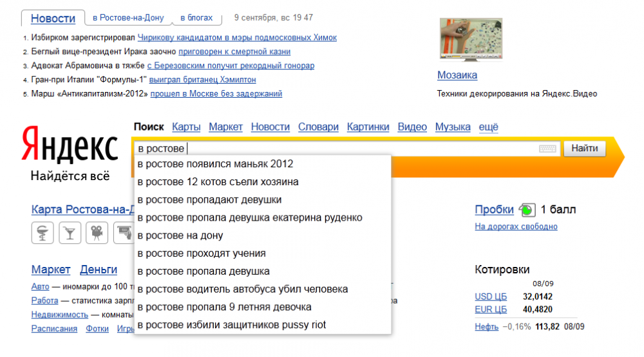Screen dimensions: 644x357
Task: Click the pharmacy icon under city map
Action: pyautogui.click(x=43, y=233)
